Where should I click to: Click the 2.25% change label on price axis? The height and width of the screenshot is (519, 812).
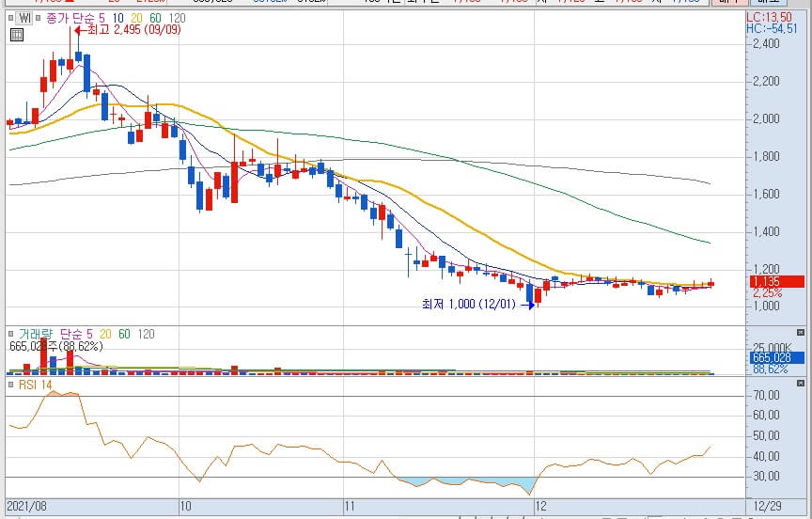(768, 293)
